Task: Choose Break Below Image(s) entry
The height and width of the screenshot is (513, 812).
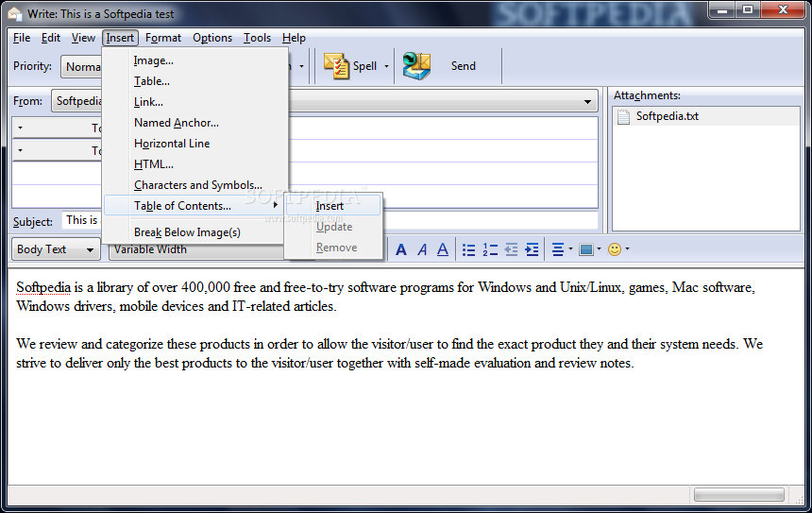Action: coord(194,232)
